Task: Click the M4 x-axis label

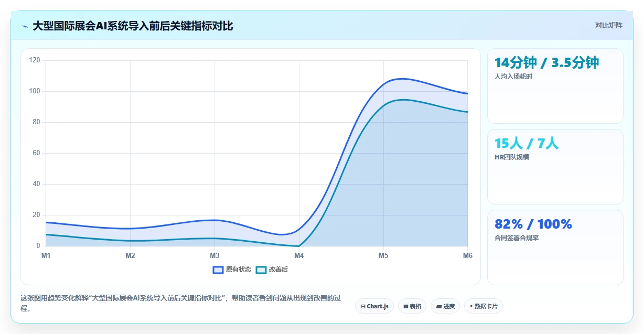Action: (x=299, y=255)
